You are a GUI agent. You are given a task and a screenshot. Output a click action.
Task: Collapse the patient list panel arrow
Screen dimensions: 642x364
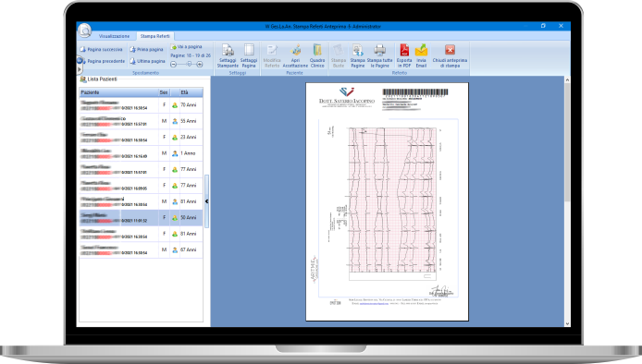point(207,201)
